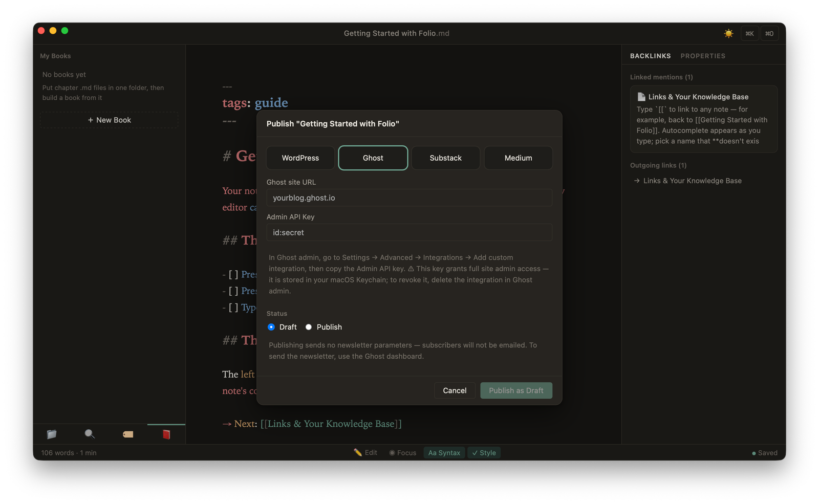
Task: Open the tags sidebar icon
Action: [x=128, y=434]
